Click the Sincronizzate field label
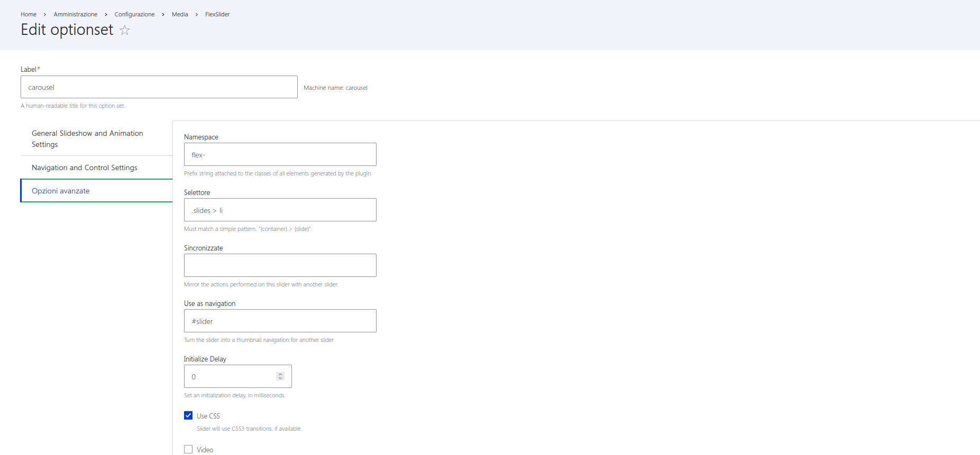 click(204, 248)
